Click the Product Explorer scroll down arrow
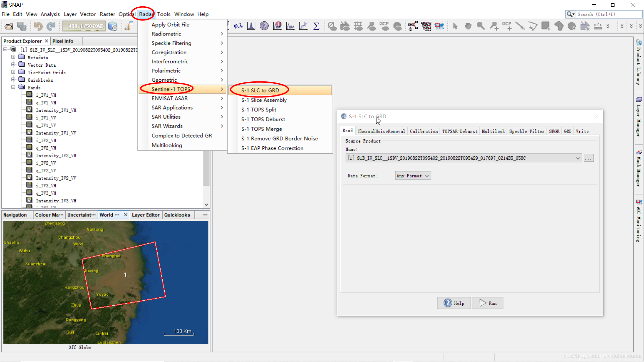The image size is (644, 362). (x=206, y=205)
